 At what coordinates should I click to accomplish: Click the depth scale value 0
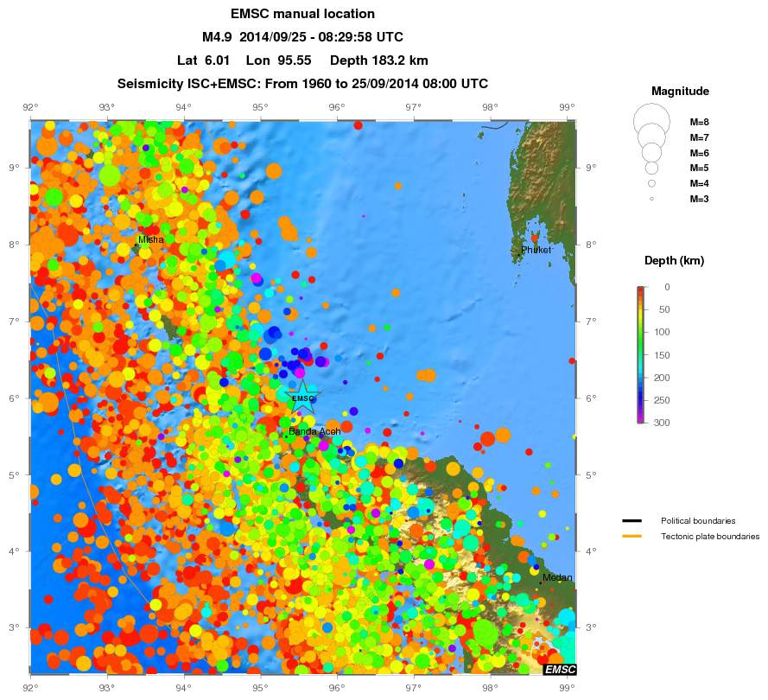click(667, 287)
